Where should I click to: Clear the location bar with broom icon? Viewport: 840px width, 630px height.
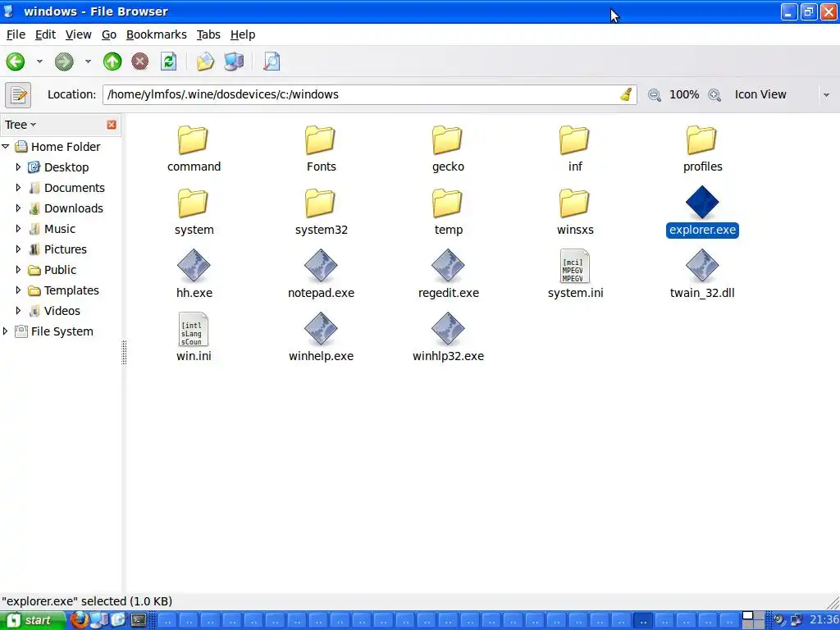coord(626,95)
